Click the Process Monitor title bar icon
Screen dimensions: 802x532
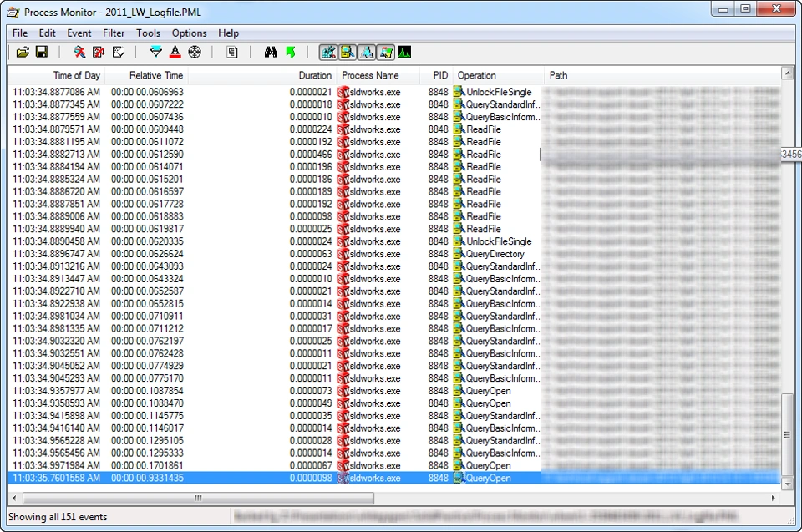point(13,12)
